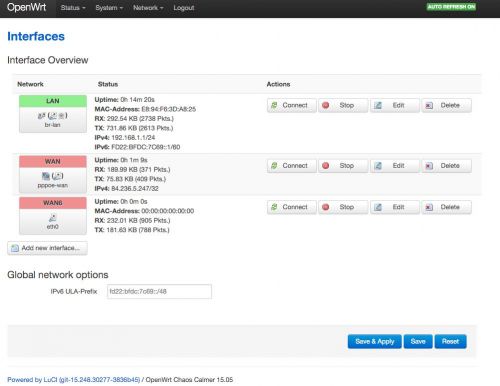The width and height of the screenshot is (500, 386).
Task: Edit the WAN6 interface
Action: coord(395,207)
